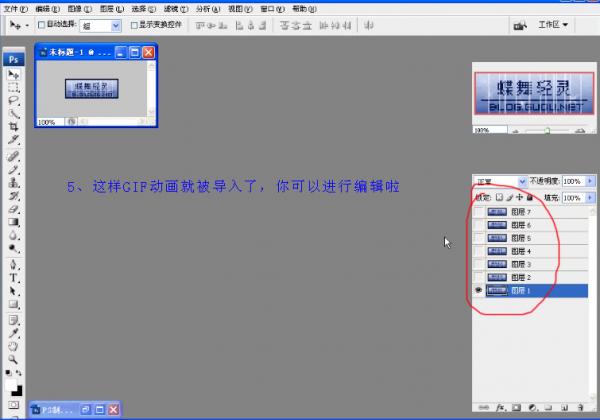The width and height of the screenshot is (600, 420).
Task: Select the Zoom tool
Action: [13, 359]
